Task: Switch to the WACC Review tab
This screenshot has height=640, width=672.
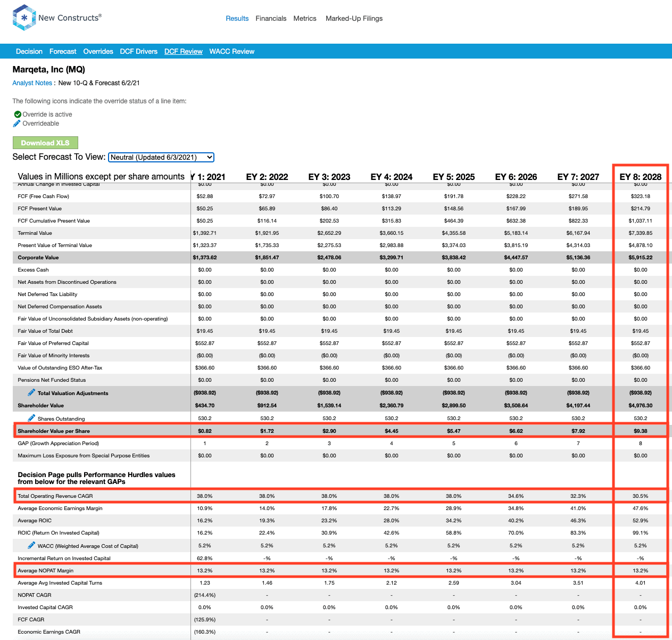Action: pyautogui.click(x=231, y=51)
